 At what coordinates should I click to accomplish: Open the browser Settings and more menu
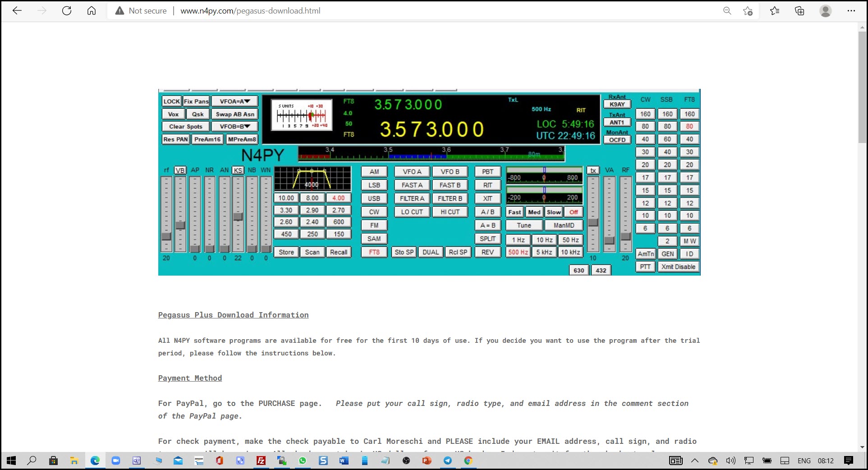click(x=851, y=11)
